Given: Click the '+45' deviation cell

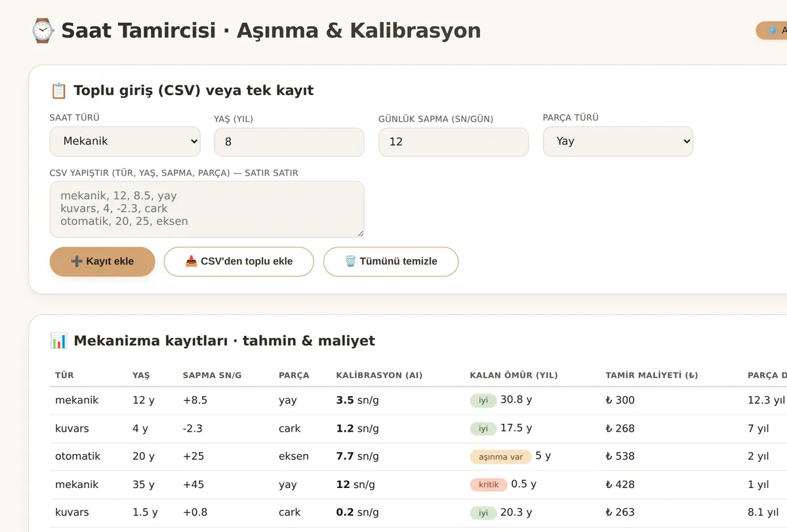Looking at the screenshot, I should click(193, 485).
